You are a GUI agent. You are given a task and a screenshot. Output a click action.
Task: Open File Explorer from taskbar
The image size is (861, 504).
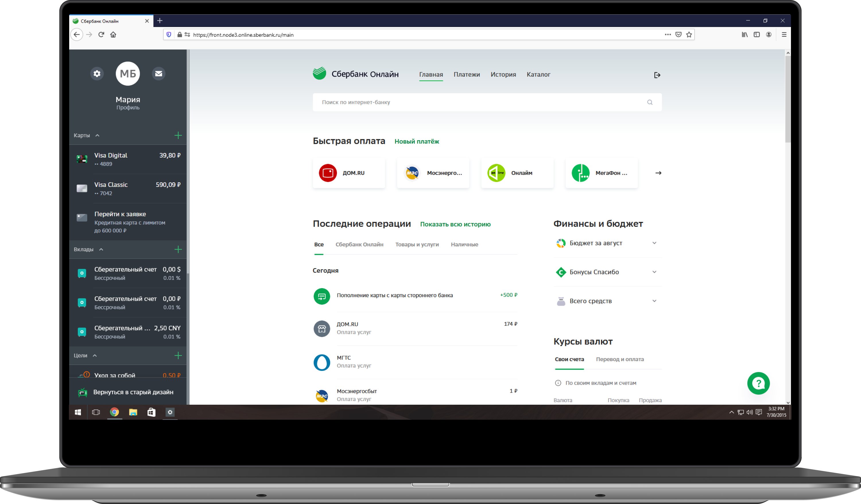coord(133,412)
